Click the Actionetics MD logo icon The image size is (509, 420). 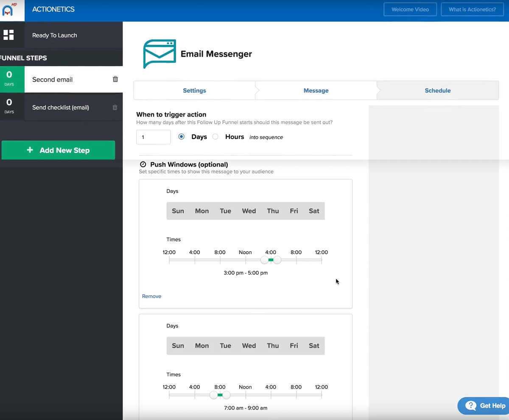[8, 9]
